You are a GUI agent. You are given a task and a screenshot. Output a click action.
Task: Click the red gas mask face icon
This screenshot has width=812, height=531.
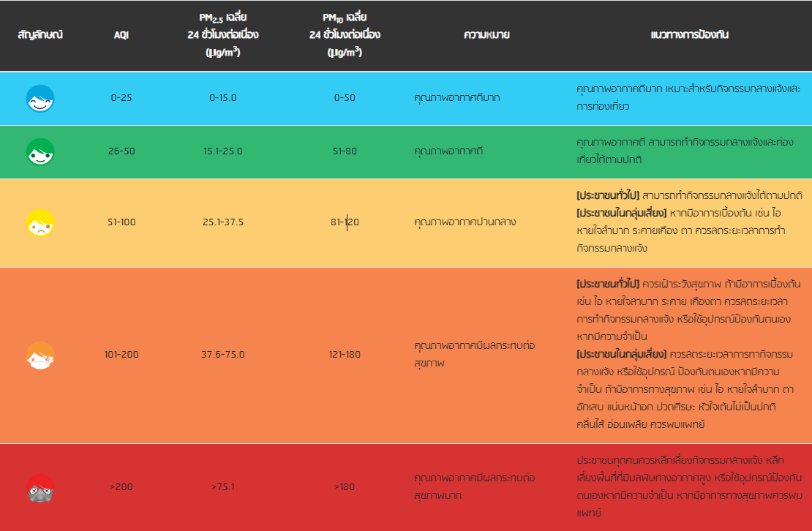pos(40,487)
